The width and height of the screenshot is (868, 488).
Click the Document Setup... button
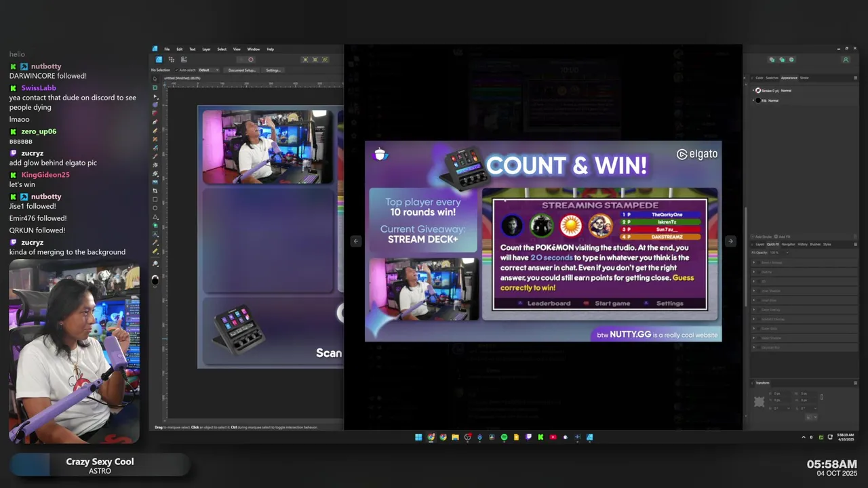pos(242,70)
